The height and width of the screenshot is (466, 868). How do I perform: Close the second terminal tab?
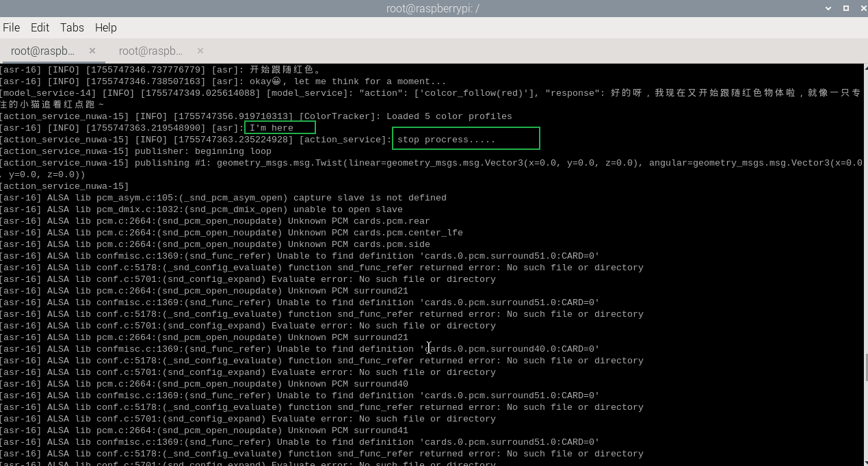point(200,51)
